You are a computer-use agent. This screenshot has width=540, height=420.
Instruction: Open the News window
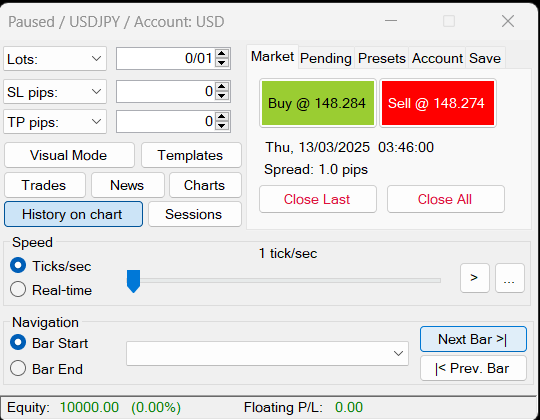(x=128, y=185)
